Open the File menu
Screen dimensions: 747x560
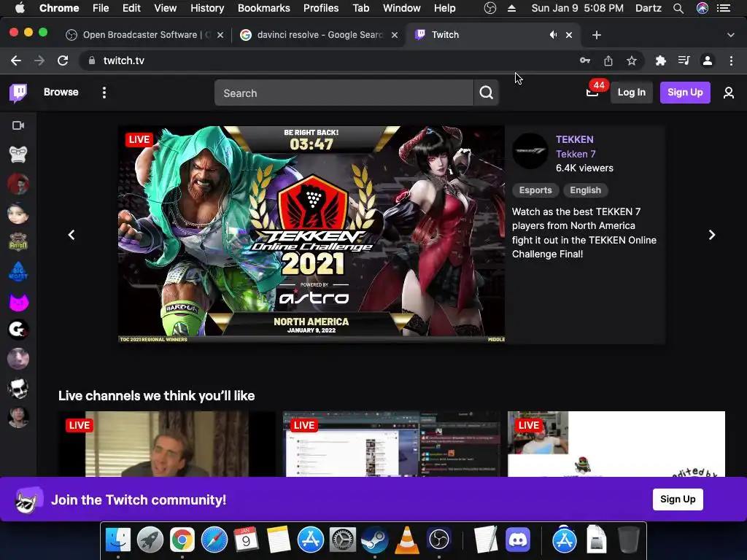[101, 8]
